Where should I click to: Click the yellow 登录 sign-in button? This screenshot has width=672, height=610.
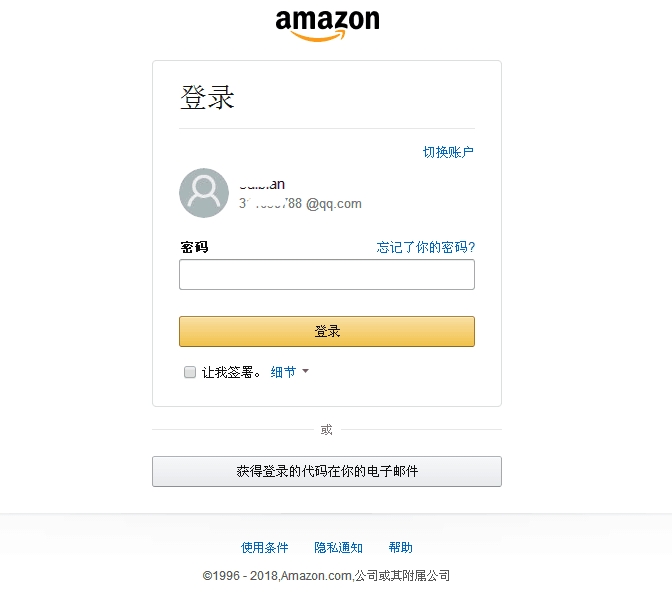pos(327,331)
